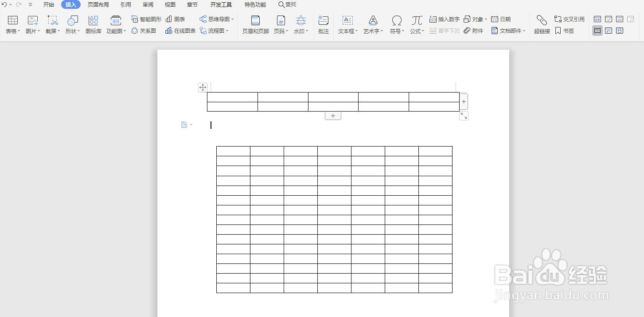
Task: Open the 特色功能 tab
Action: (255, 4)
